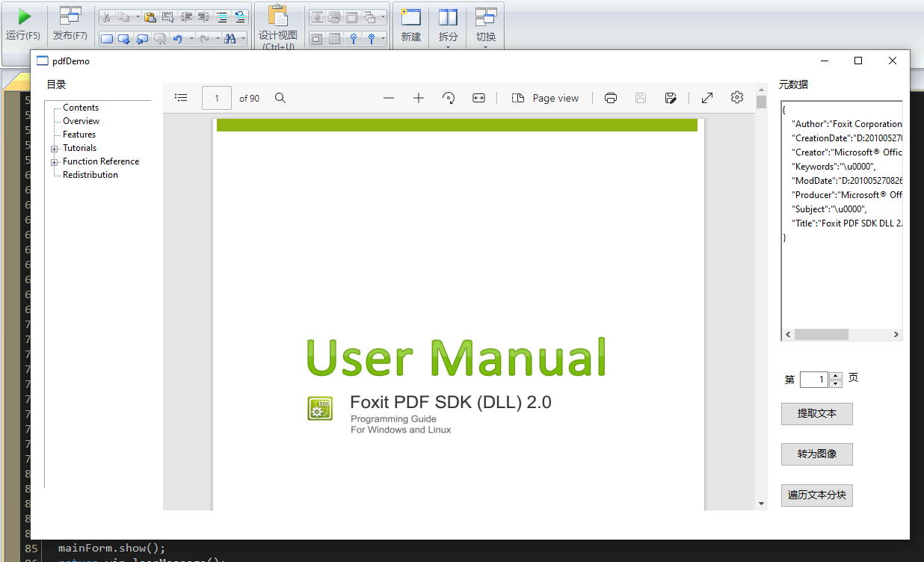
Task: Click the blue Undo arrow icon
Action: [x=178, y=39]
